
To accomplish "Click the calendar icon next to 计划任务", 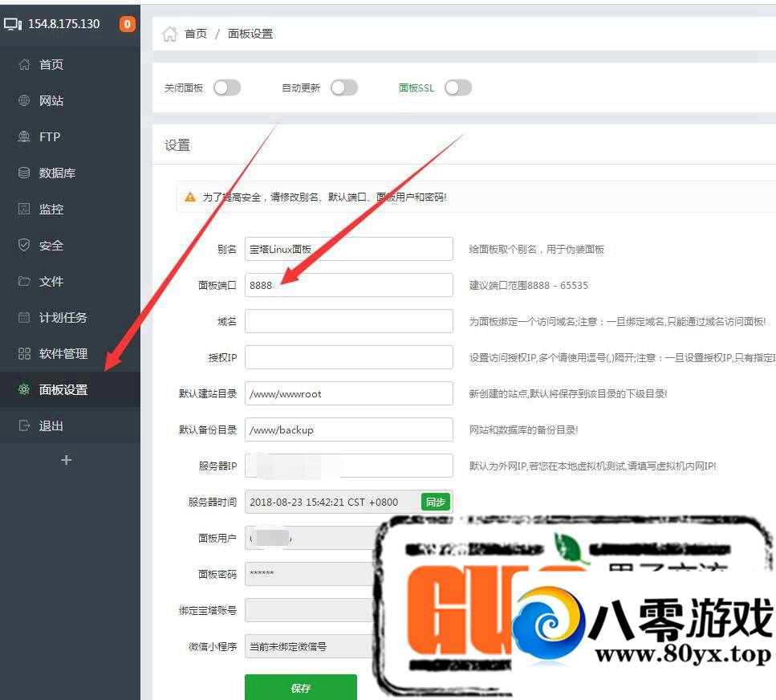I will click(24, 317).
